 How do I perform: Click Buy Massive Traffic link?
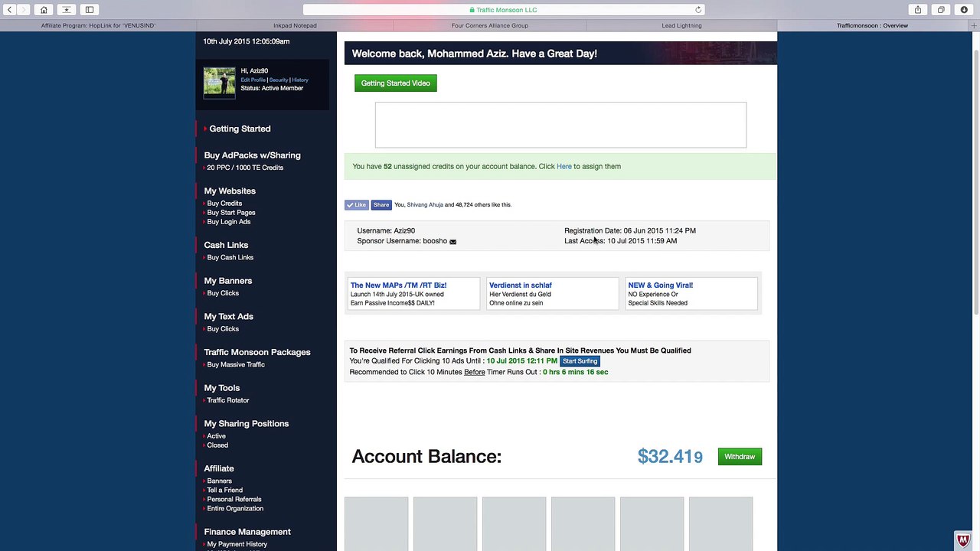click(236, 365)
